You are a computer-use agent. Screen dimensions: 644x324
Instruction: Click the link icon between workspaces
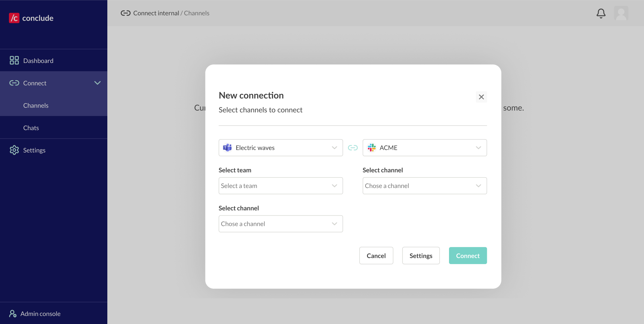(353, 148)
